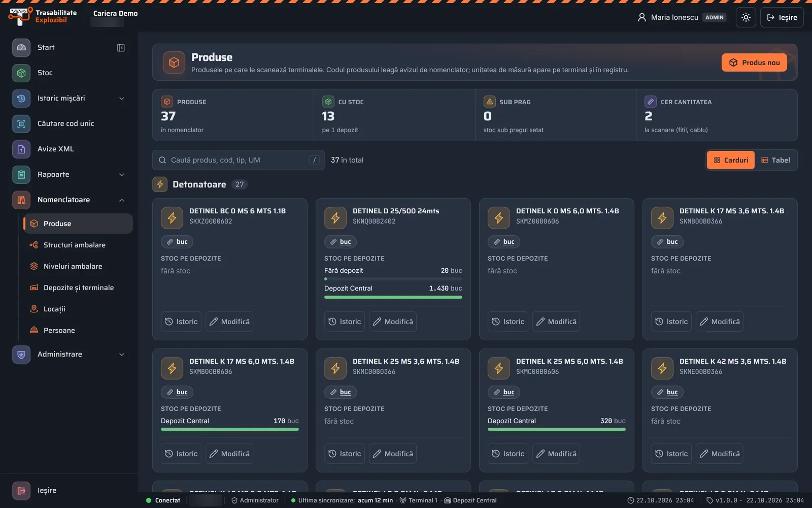Collapse the Nomenclatoare chevron
Image resolution: width=812 pixels, height=508 pixels.
(122, 200)
